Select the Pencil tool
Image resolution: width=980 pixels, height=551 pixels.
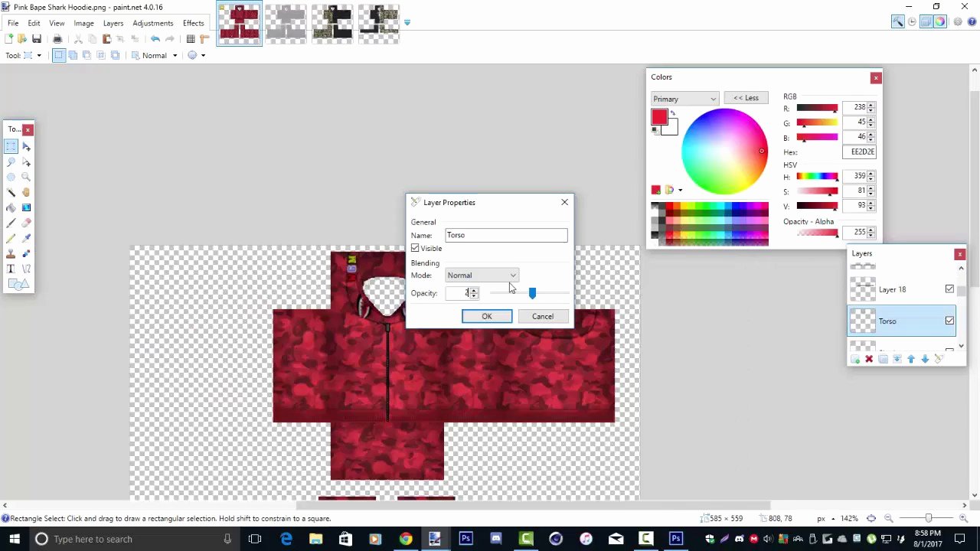point(11,238)
